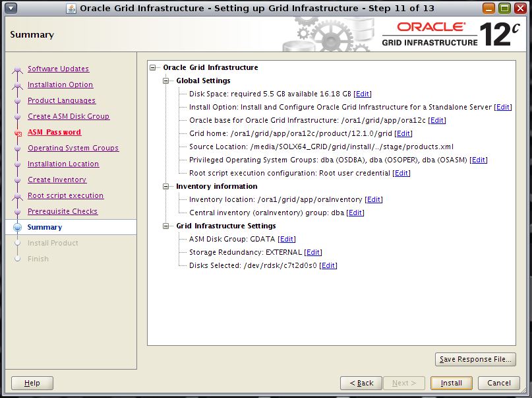Screen dimensions: 532x398
Task: Click Save Response File button
Action: (475, 359)
